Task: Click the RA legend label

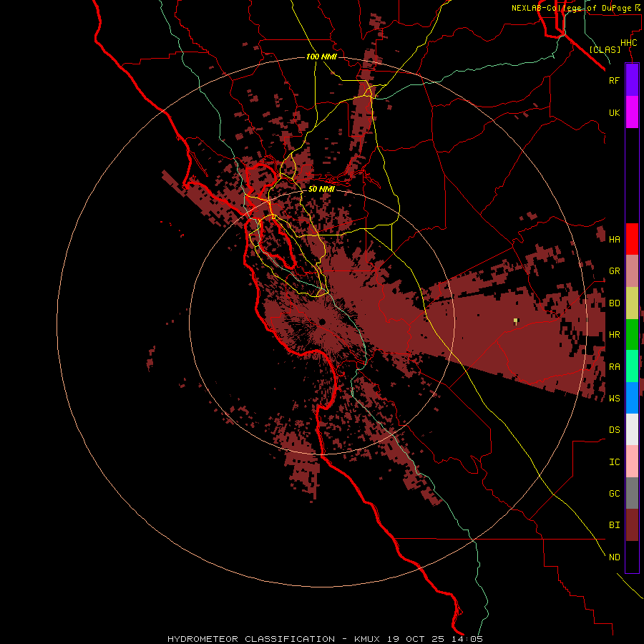Action: 615,367
